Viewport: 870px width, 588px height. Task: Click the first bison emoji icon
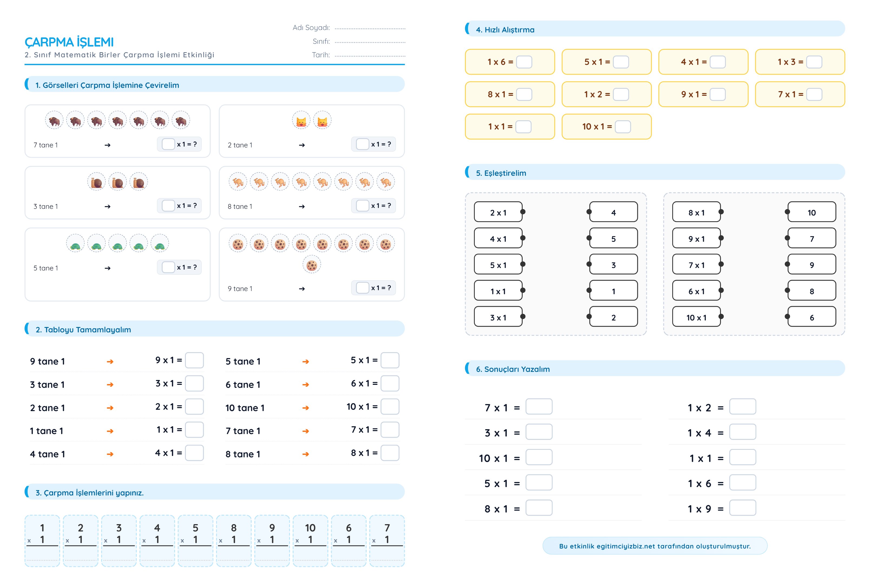coord(54,121)
